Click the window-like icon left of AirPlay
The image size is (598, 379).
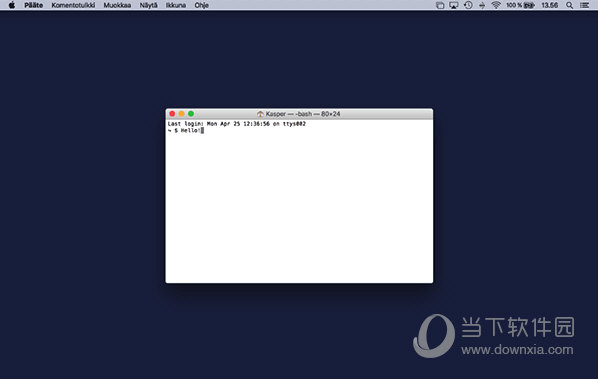[440, 5]
